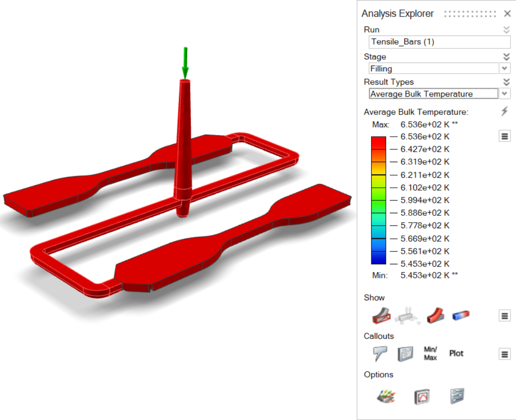Click the green middle of the color legend
516x420 pixels.
[378, 200]
